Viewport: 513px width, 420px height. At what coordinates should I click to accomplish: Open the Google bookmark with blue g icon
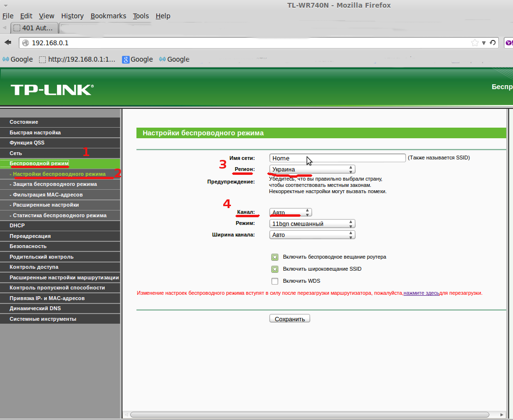137,59
